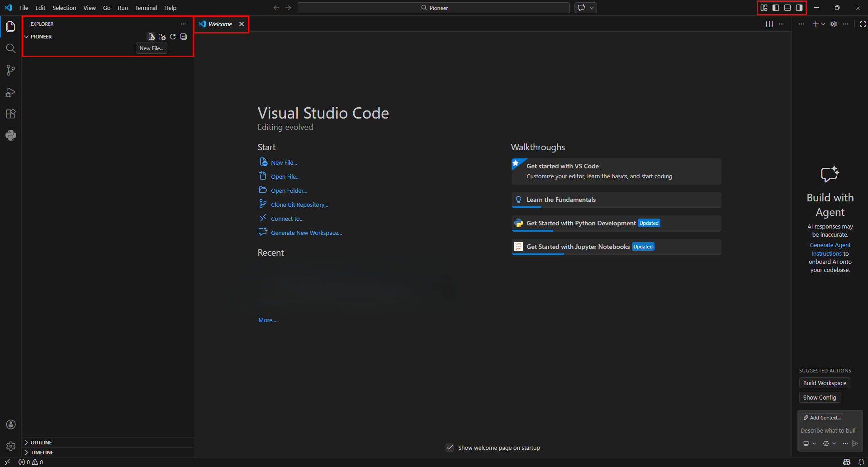Open notifications bell in the status bar
Image resolution: width=868 pixels, height=467 pixels.
(861, 462)
